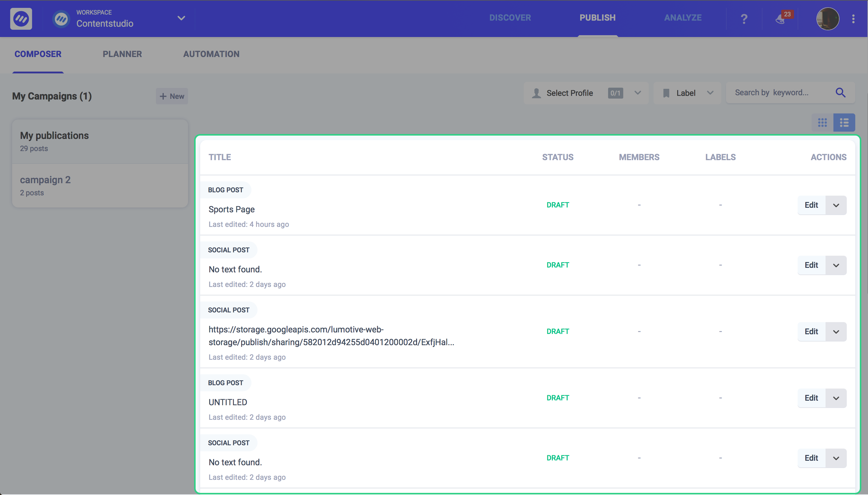The height and width of the screenshot is (495, 868).
Task: Expand actions arrow for UNTITLED blog post
Action: point(836,398)
